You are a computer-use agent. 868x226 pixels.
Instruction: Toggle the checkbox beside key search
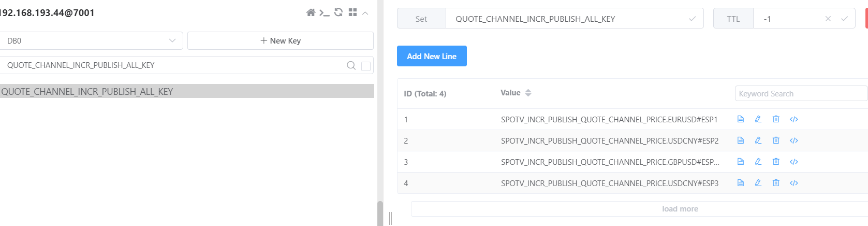pos(366,66)
